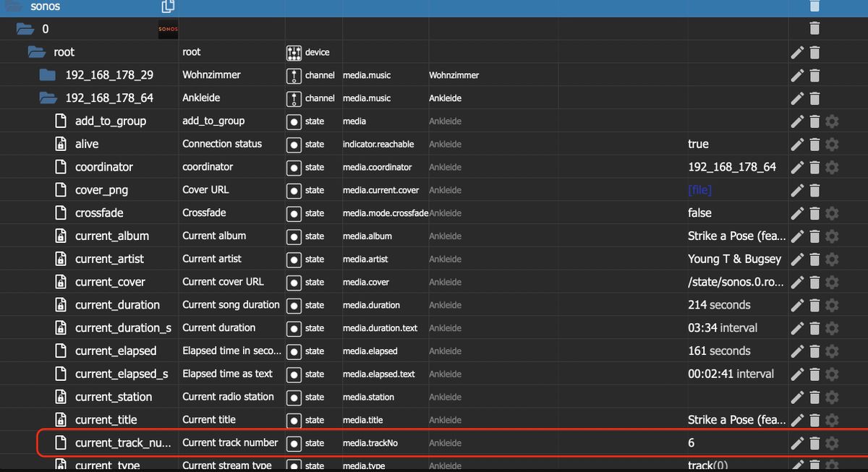Collapse the instance 0 folder
Screen dimensions: 868x472
25,29
